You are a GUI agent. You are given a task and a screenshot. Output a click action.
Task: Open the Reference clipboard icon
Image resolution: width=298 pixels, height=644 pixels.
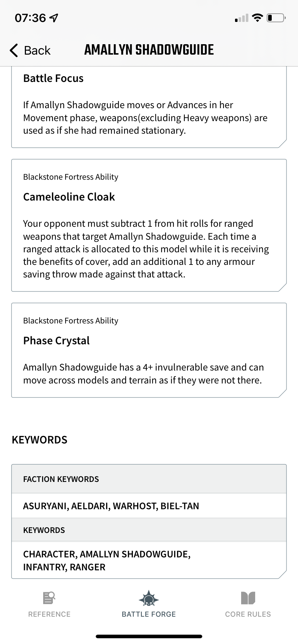point(49,598)
